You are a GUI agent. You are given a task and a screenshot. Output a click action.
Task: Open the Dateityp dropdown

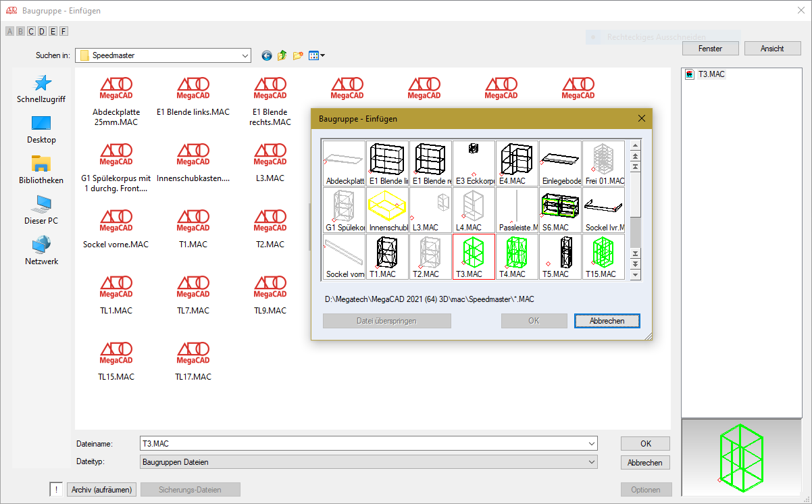tap(368, 462)
